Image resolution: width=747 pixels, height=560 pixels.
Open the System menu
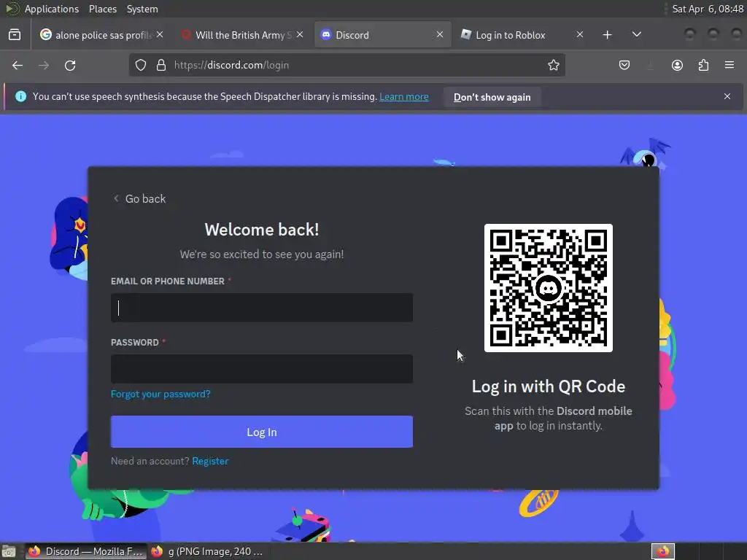coord(142,9)
